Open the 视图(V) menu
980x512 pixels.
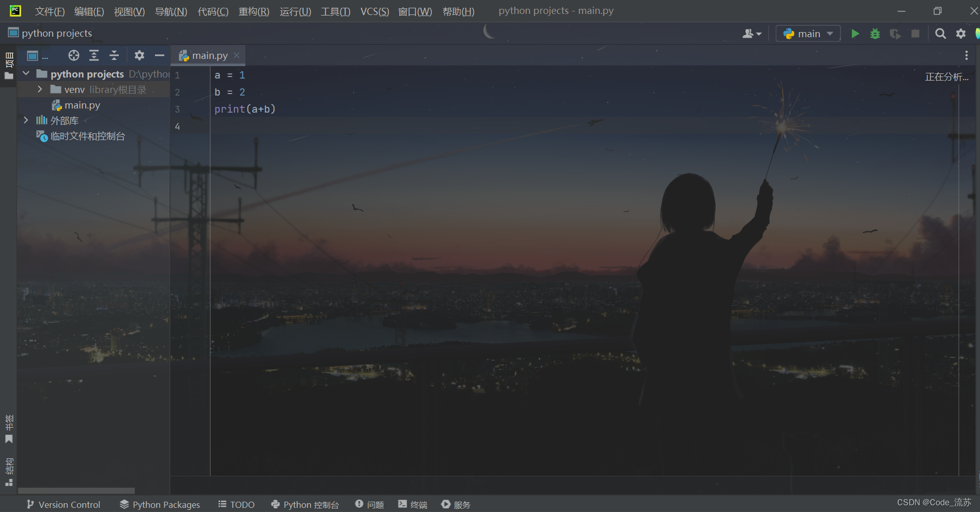coord(129,11)
